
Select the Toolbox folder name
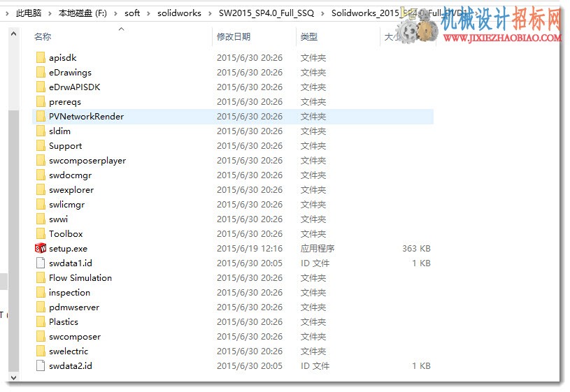point(66,234)
